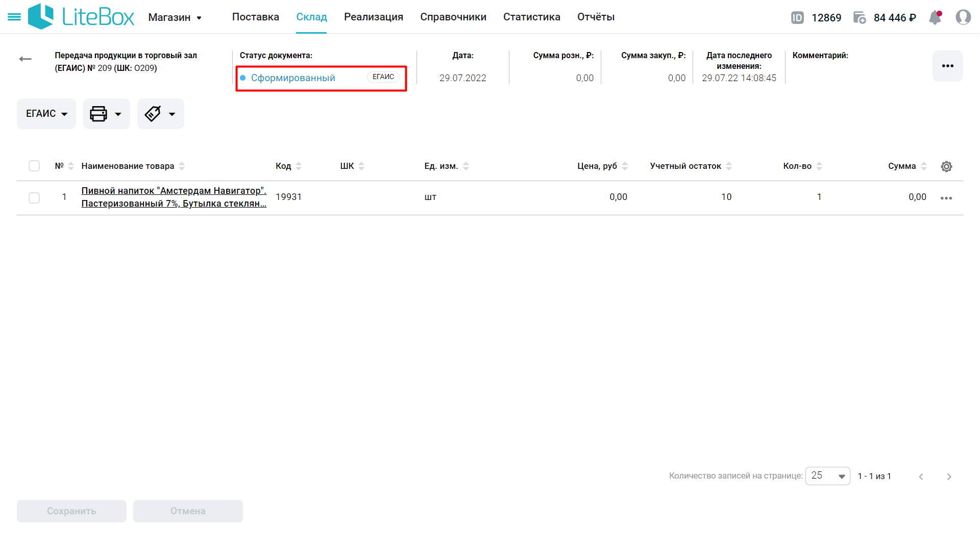Open the price tag label menu
The image size is (980, 551).
[x=160, y=114]
